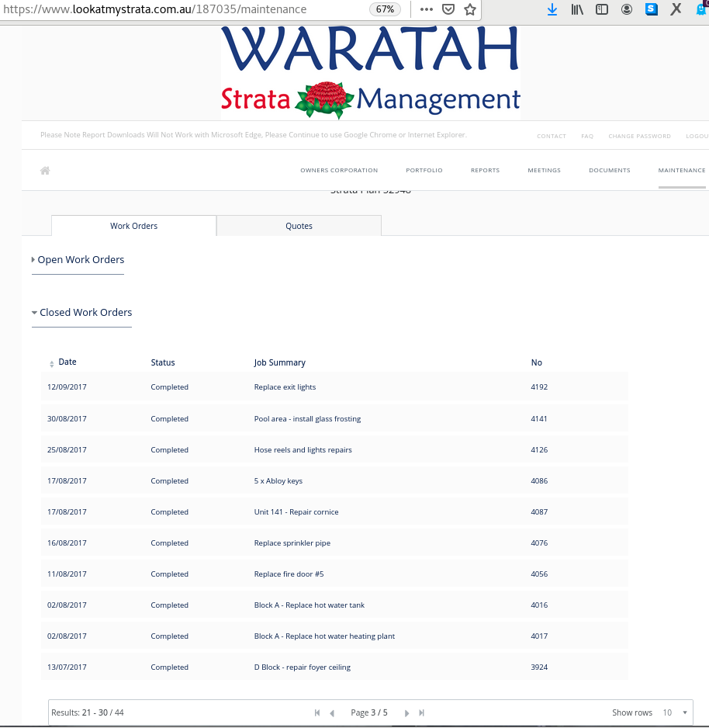Click work order number 3924
This screenshot has width=709, height=728.
click(x=539, y=667)
